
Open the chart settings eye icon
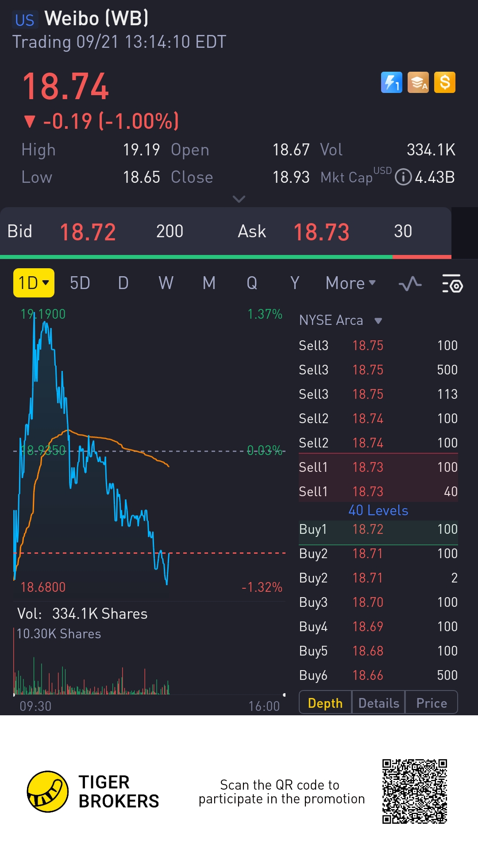[452, 283]
